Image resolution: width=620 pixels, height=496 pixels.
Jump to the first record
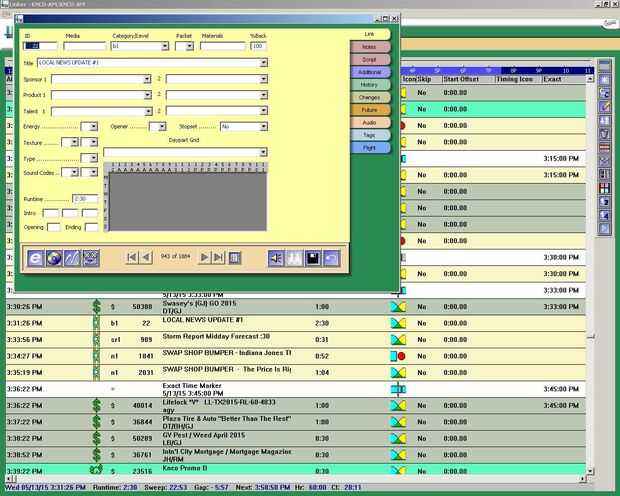[132, 258]
